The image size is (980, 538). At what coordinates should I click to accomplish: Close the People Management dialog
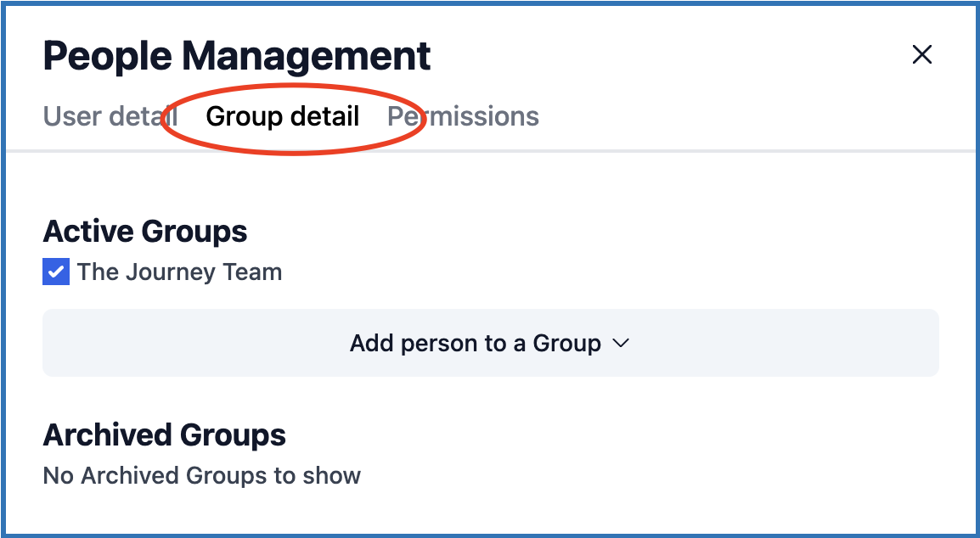921,55
